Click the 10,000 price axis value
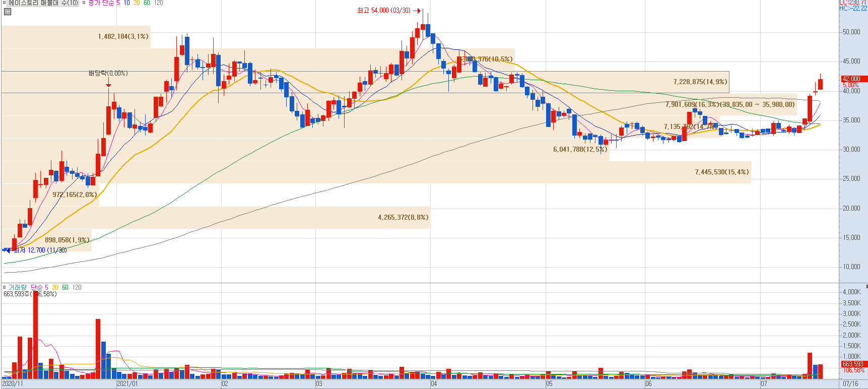868x389 pixels. point(851,267)
